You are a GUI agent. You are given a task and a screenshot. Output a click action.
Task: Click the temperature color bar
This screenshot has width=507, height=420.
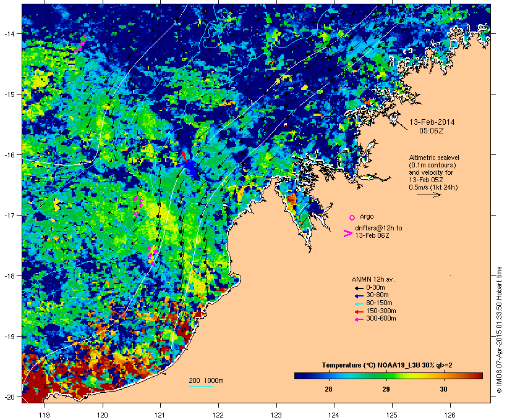[388, 376]
